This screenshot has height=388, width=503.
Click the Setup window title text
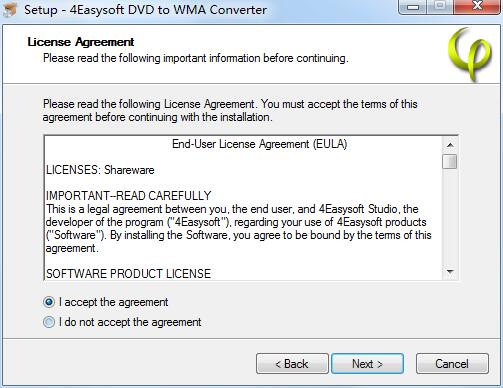(145, 10)
